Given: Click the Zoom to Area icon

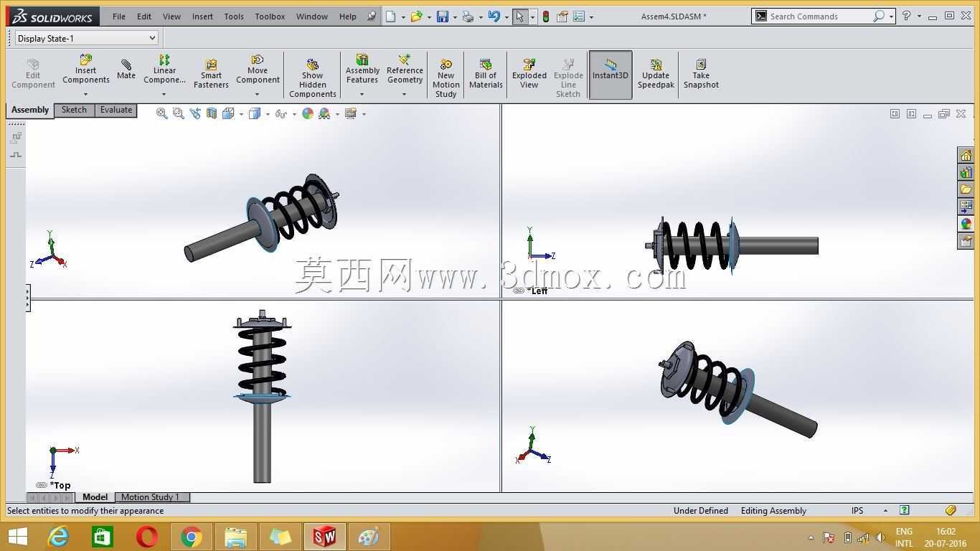Looking at the screenshot, I should 179,113.
